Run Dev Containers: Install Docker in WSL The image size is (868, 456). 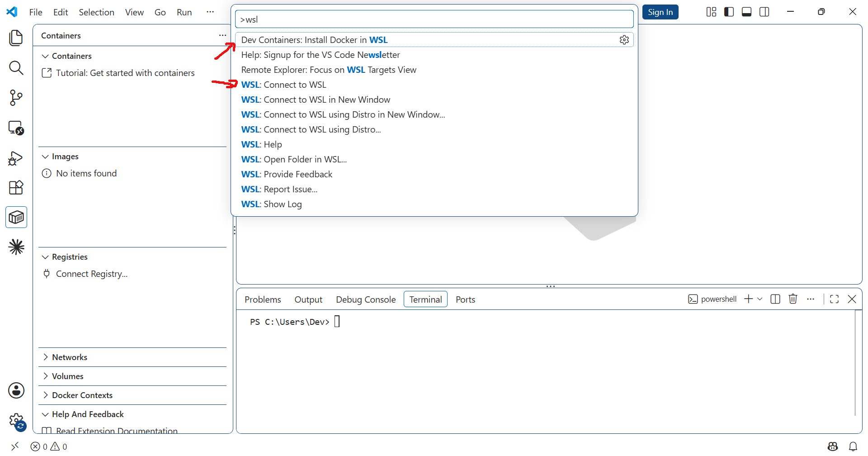pos(434,40)
